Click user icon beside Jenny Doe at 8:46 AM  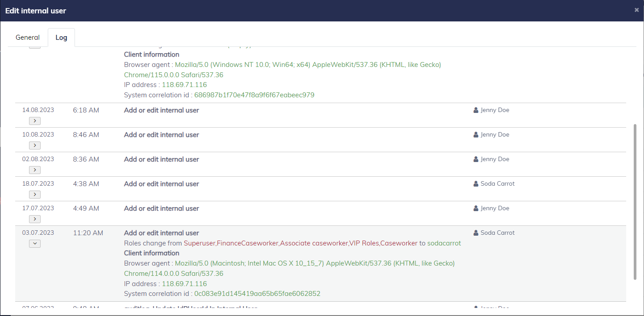(476, 135)
